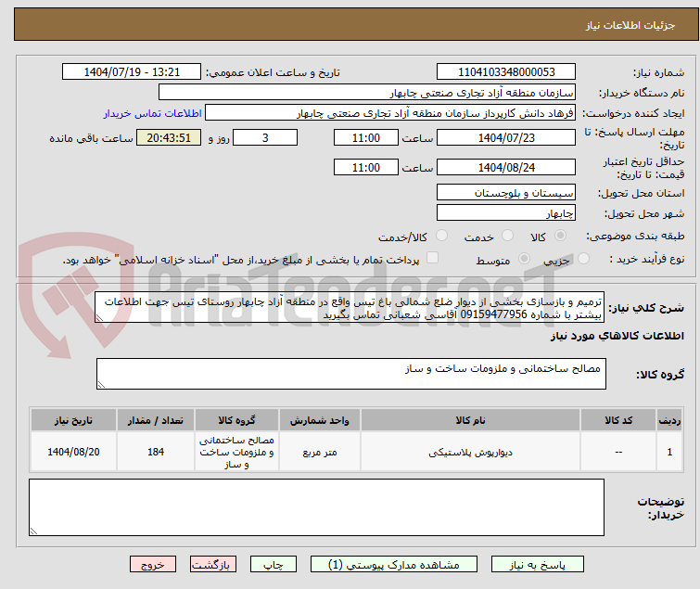Viewport: 700px width, 589px height.
Task: Select the کالا/خدمت radio button
Action: 441,236
